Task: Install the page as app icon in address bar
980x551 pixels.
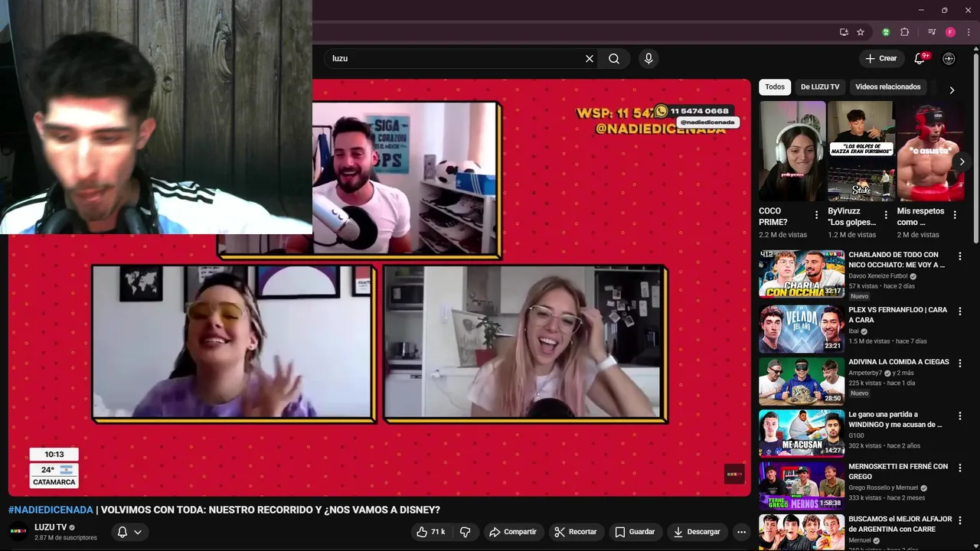Action: (x=844, y=32)
